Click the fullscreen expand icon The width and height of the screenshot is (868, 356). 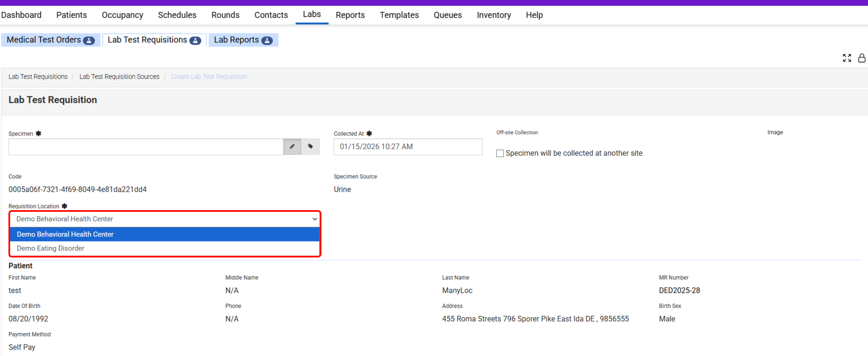846,58
